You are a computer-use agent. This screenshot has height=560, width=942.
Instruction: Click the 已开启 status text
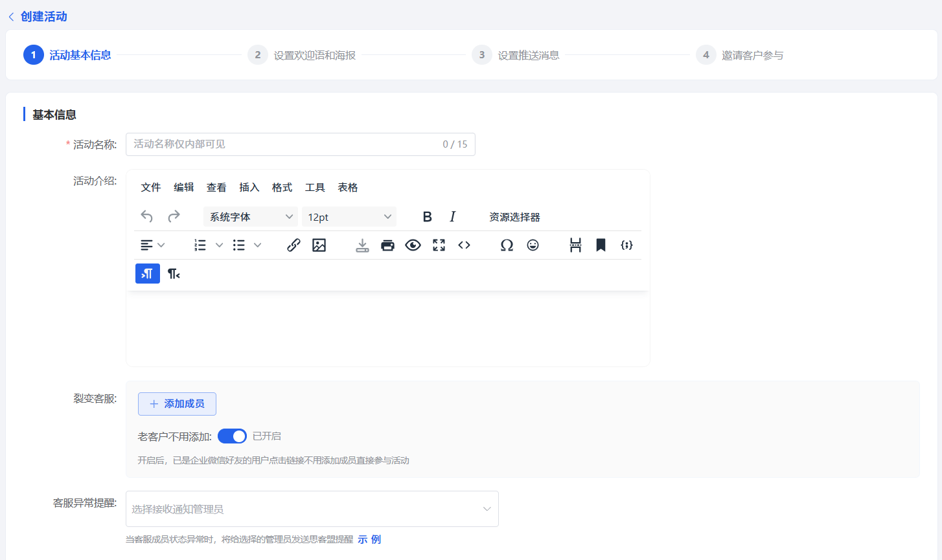point(267,436)
